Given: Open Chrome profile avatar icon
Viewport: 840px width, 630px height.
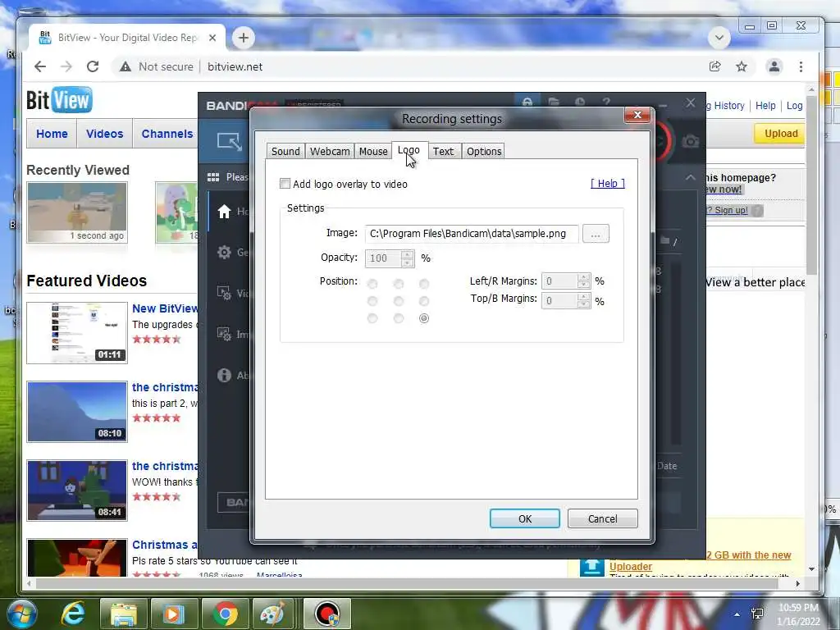Looking at the screenshot, I should (774, 66).
